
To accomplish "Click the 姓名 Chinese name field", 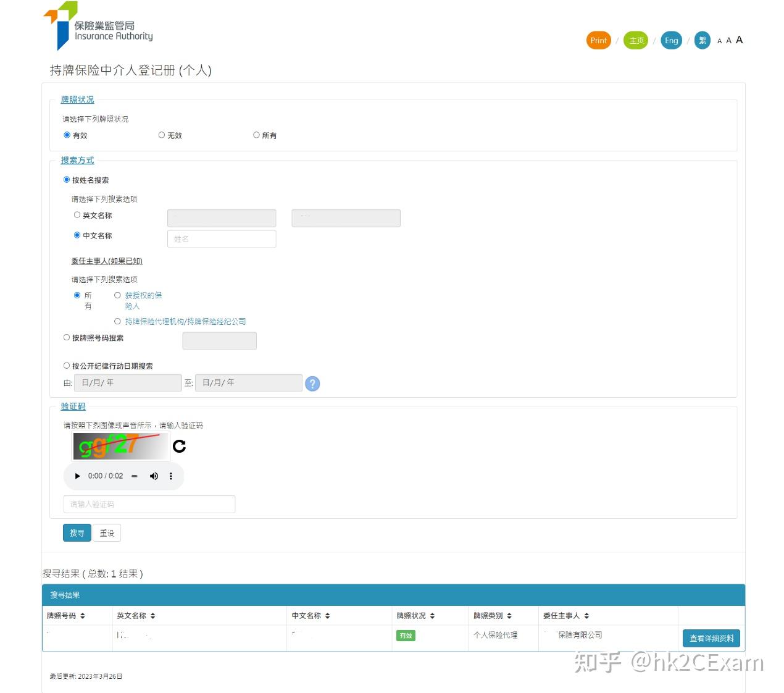I will point(222,238).
